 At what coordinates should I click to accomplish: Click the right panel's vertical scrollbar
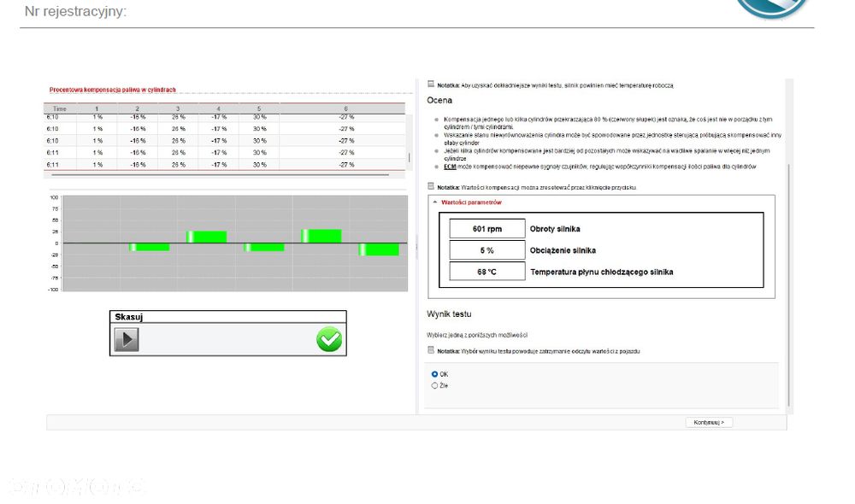tap(788, 285)
